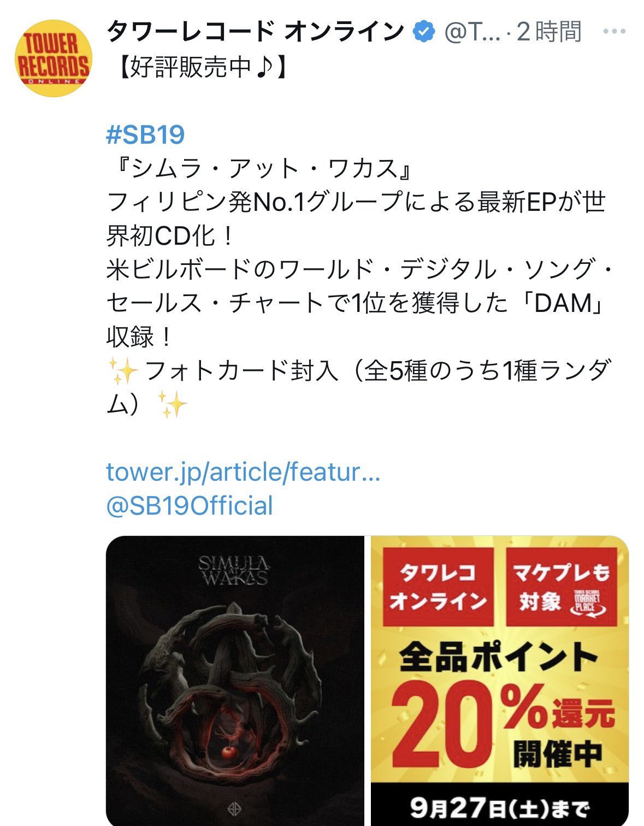Tap the blue verified badge icon

(x=424, y=32)
